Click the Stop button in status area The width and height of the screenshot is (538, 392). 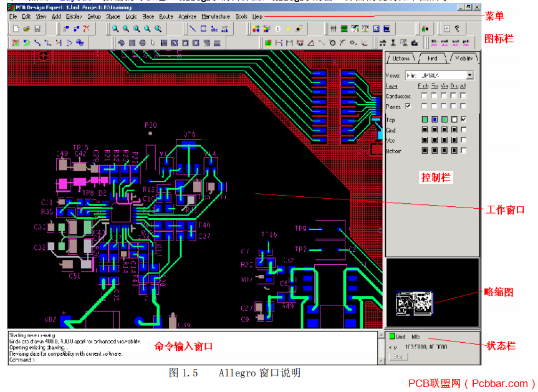(x=398, y=357)
